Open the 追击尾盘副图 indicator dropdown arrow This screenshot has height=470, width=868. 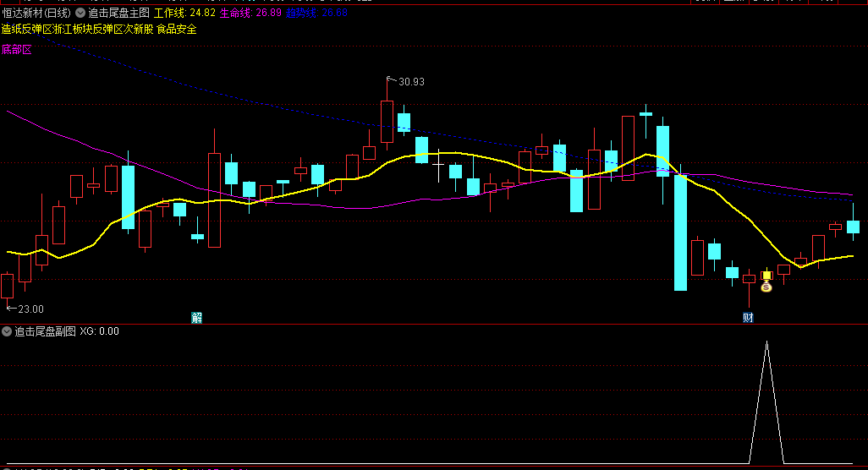pos(7,331)
